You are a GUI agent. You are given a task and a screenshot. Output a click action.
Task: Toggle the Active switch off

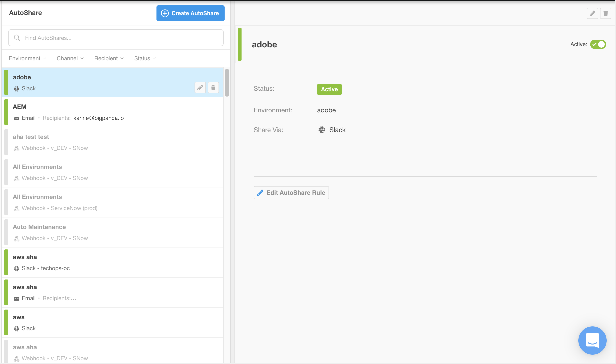tap(598, 44)
